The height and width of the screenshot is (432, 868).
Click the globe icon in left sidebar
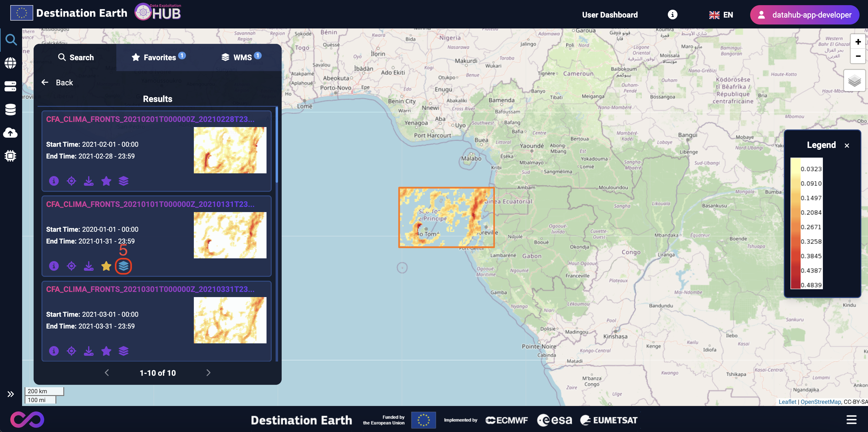pos(10,63)
